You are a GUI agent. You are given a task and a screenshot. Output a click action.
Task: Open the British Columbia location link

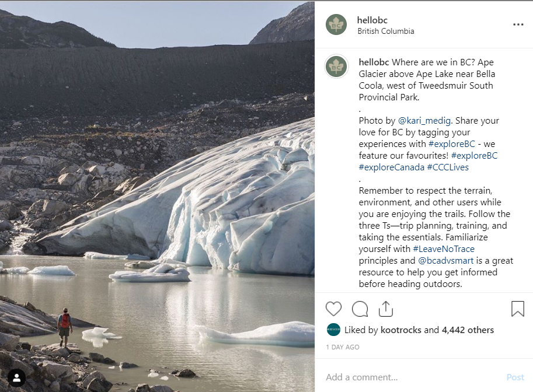[385, 32]
